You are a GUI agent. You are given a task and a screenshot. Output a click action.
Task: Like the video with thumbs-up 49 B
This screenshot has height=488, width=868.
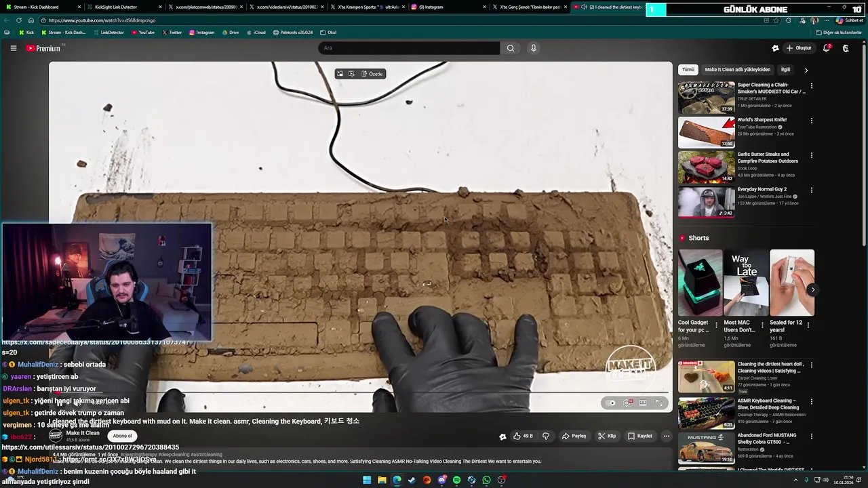pos(524,436)
